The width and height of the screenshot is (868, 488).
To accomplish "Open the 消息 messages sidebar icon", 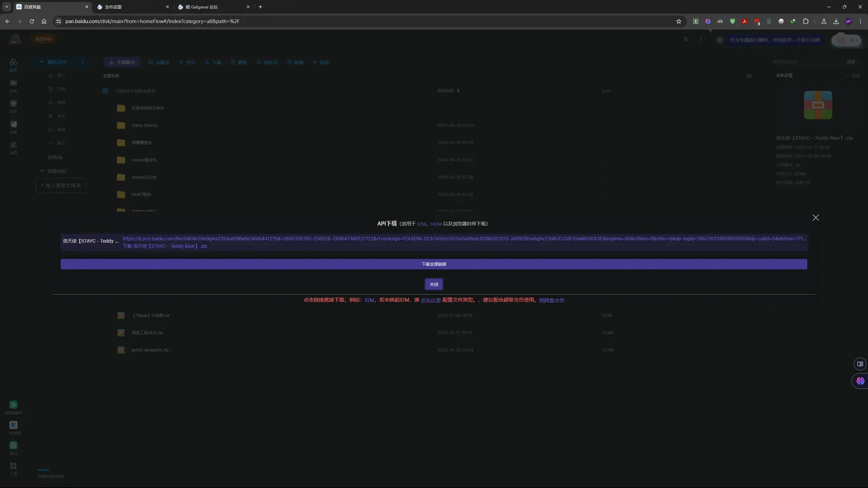I will point(14,147).
